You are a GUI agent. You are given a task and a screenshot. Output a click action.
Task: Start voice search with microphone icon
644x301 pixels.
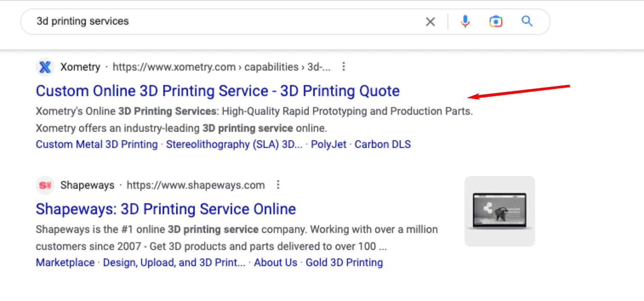(465, 21)
